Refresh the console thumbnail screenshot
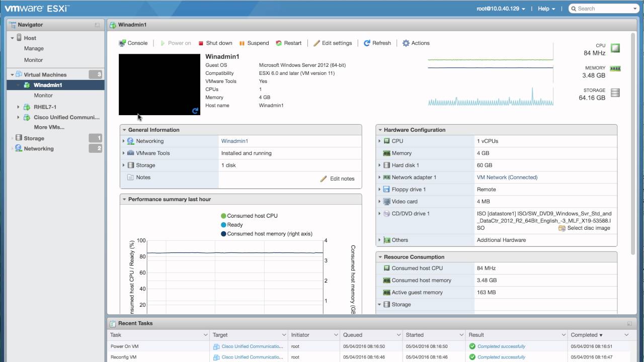 pyautogui.click(x=195, y=111)
